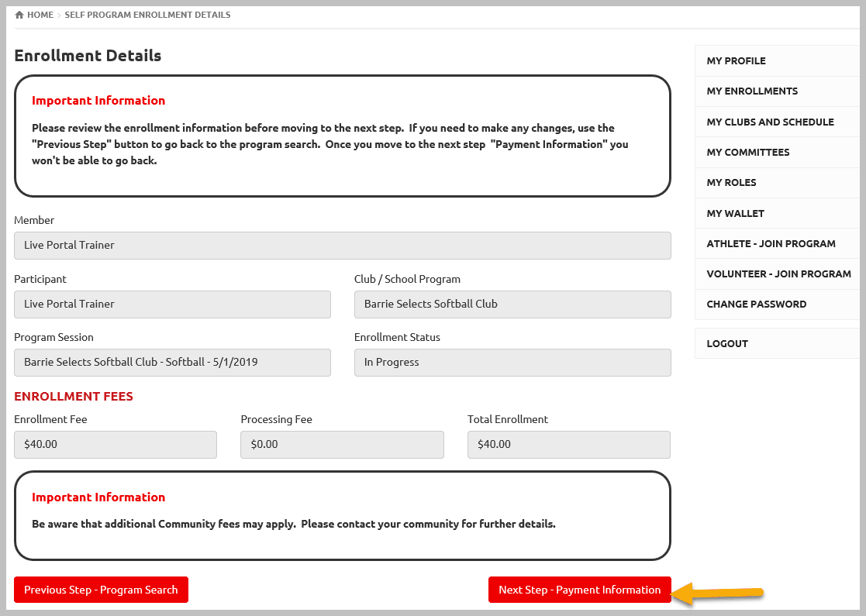866x616 pixels.
Task: Click the Member field showing Live Portal Trainer
Action: tap(342, 246)
